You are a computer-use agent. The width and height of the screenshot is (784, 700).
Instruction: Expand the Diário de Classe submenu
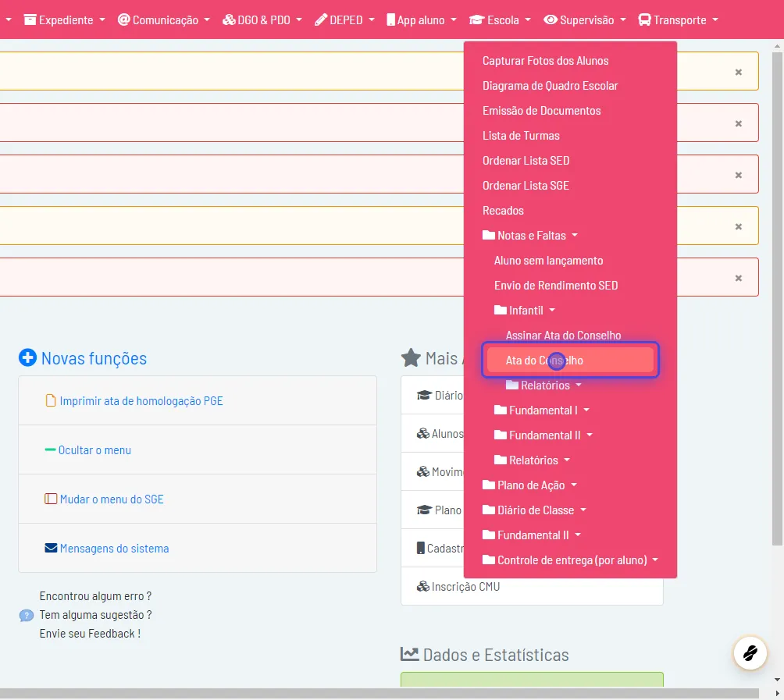(534, 510)
